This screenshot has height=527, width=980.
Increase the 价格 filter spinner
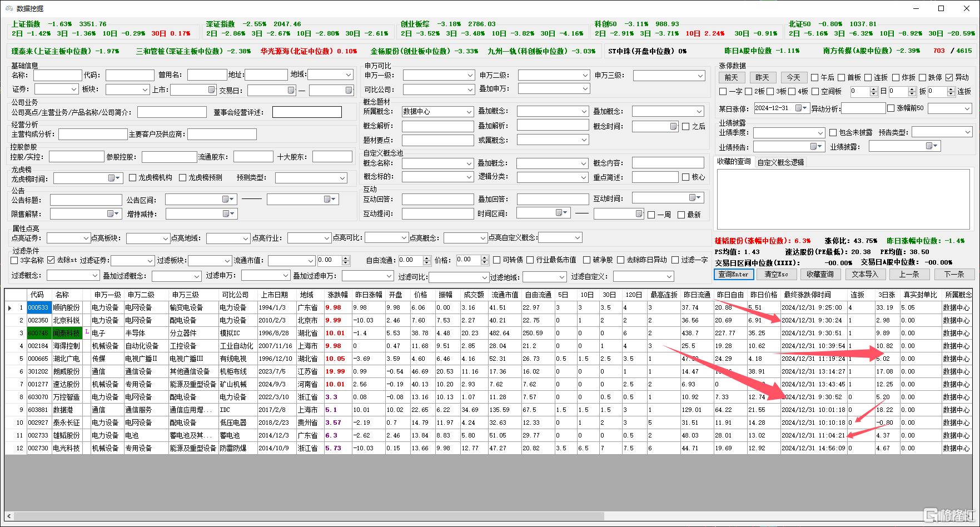[x=485, y=258]
